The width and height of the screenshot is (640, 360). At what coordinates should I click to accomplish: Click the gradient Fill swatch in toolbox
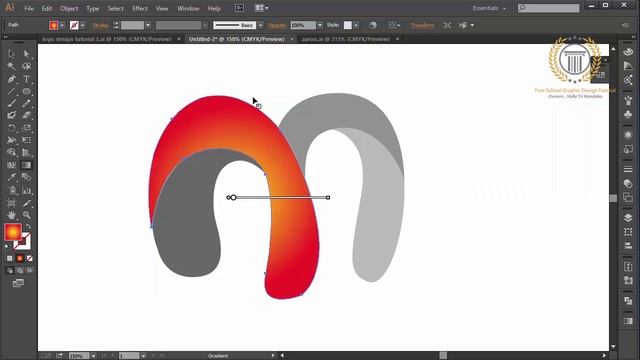(13, 232)
